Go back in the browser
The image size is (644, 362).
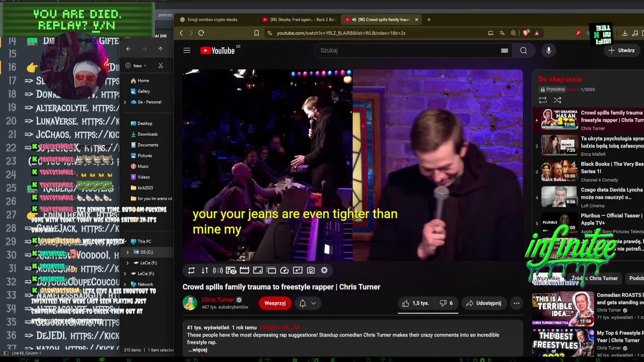(181, 33)
